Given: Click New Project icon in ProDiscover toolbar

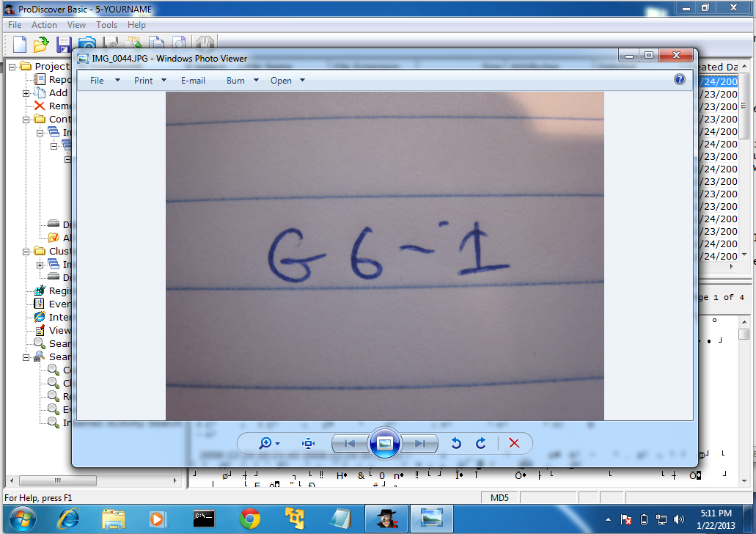Looking at the screenshot, I should [x=20, y=45].
